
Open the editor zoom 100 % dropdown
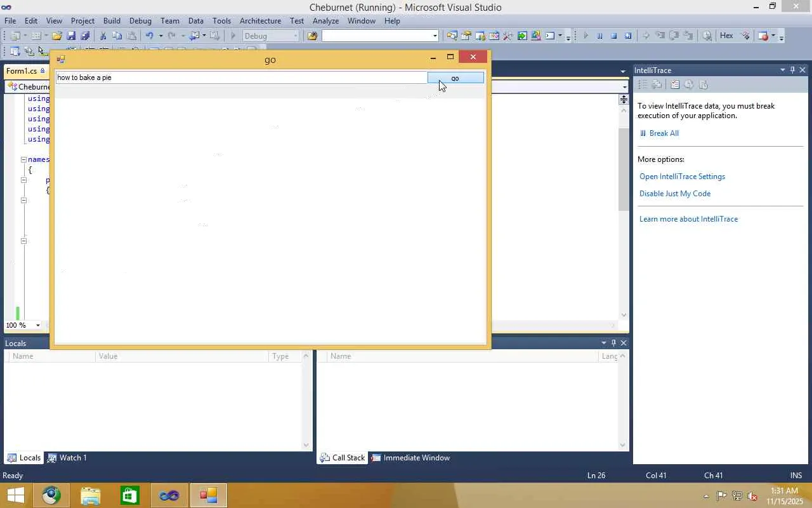click(x=37, y=325)
